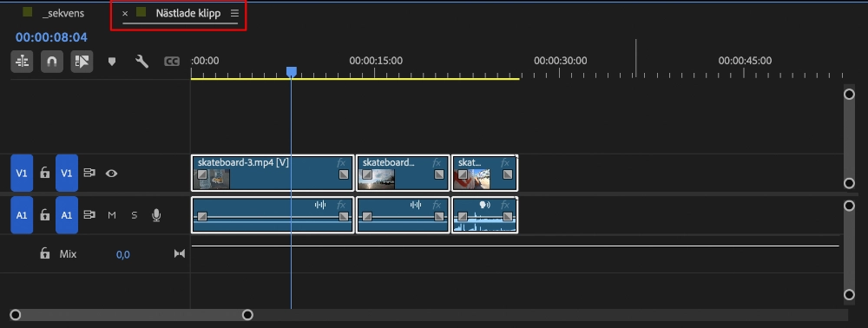Open Timeline display settings wrench

tap(141, 62)
